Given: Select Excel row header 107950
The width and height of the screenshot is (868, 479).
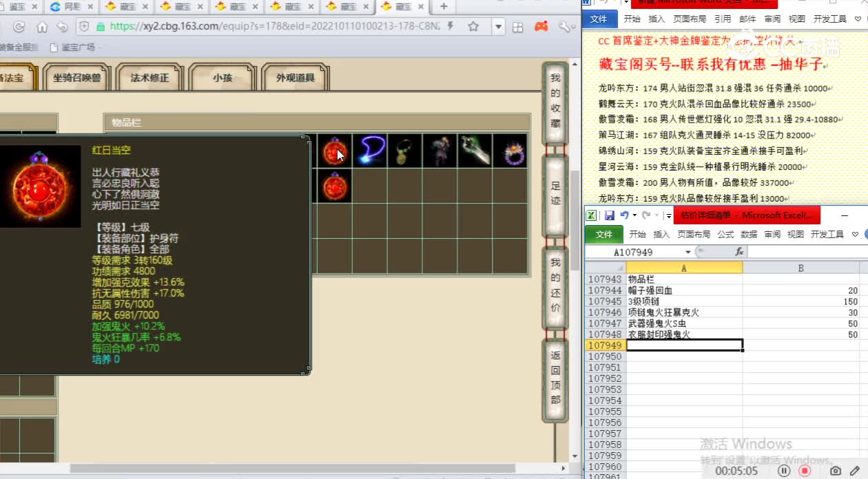Looking at the screenshot, I should [x=605, y=356].
